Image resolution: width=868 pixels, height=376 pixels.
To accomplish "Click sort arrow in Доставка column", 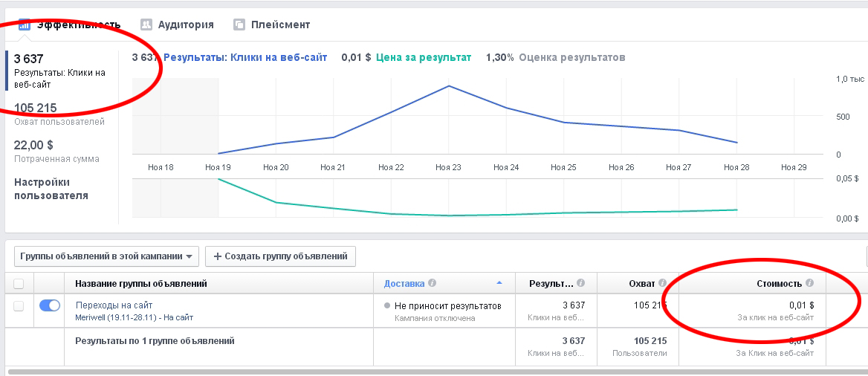I will 499,284.
